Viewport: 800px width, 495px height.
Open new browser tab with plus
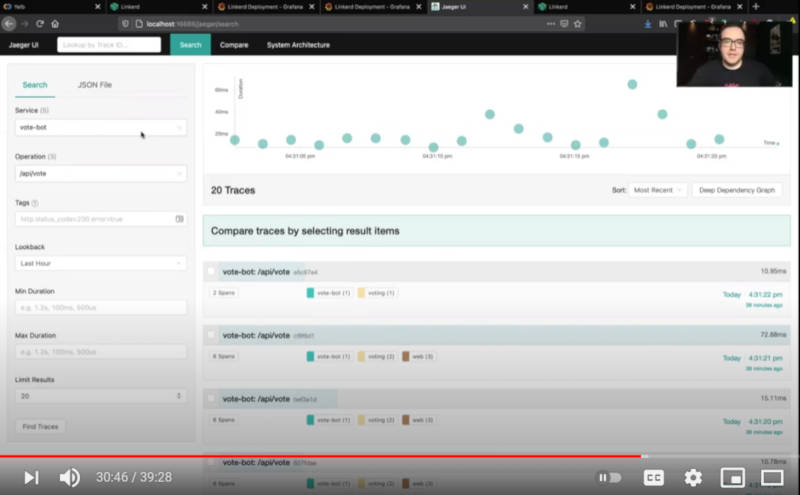(x=756, y=7)
